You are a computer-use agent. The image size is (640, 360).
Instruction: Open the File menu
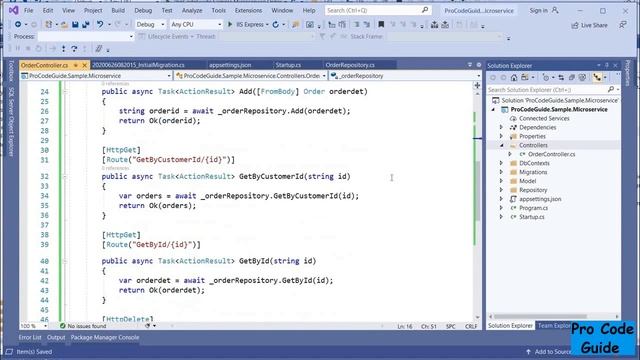[x=29, y=10]
